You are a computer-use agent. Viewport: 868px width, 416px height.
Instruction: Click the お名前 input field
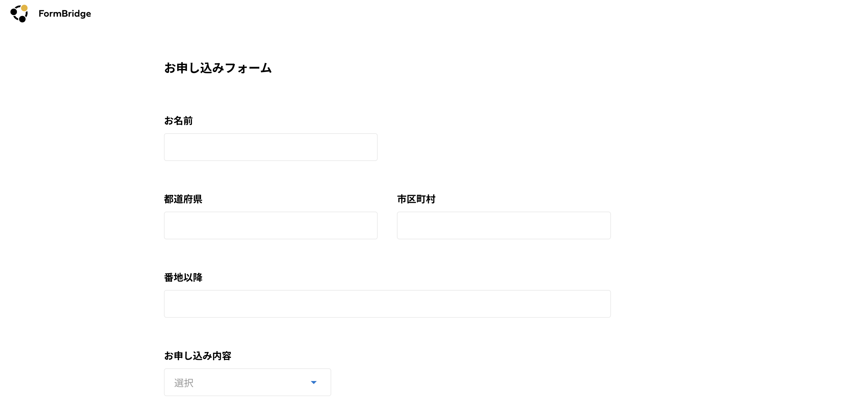point(271,147)
